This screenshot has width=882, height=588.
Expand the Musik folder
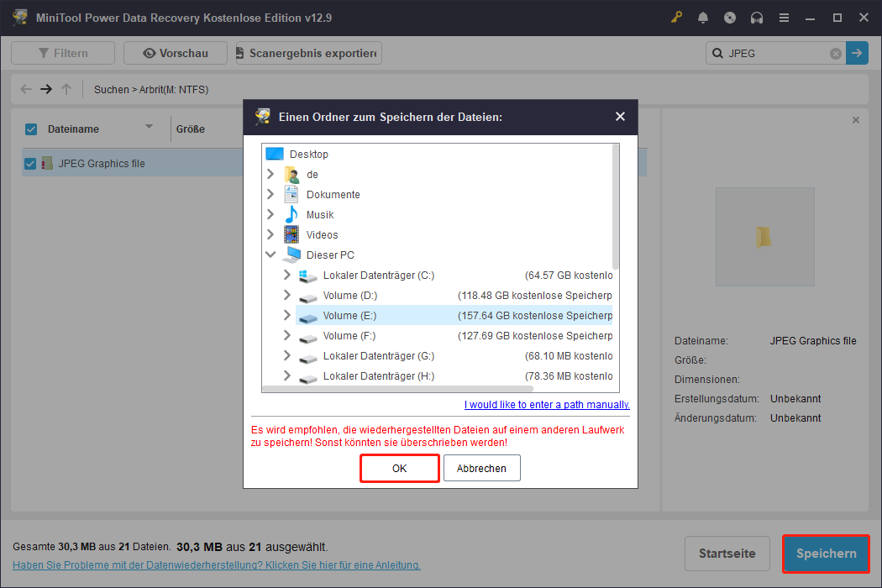(270, 214)
